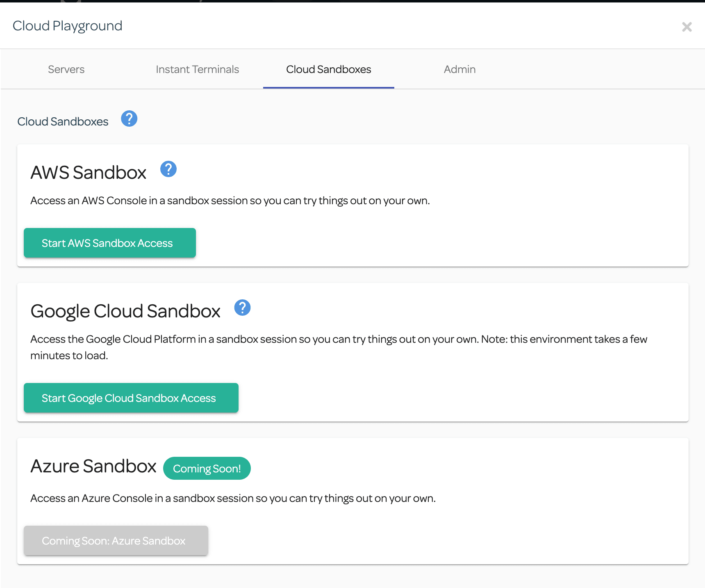Click Start AWS Sandbox Access button
This screenshot has height=588, width=705.
110,243
